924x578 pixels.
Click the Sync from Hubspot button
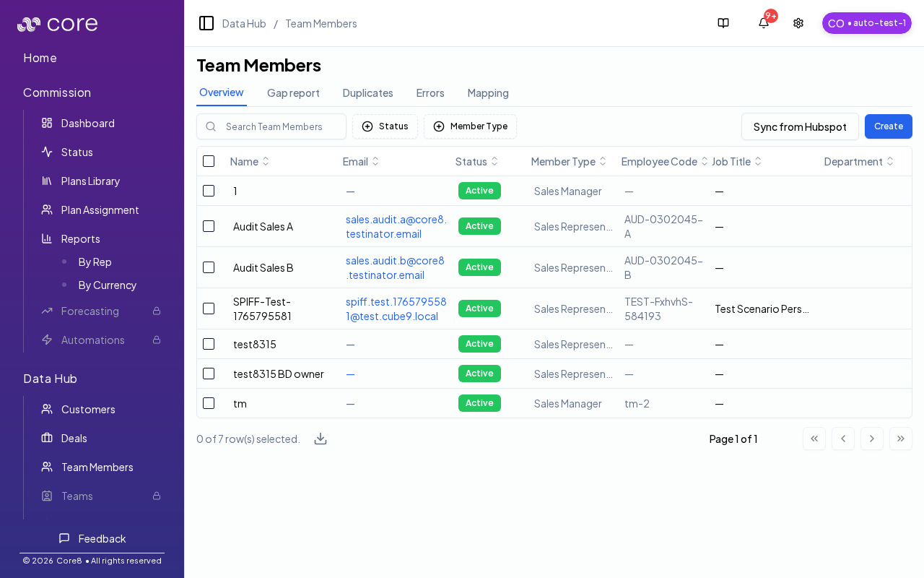(x=800, y=126)
